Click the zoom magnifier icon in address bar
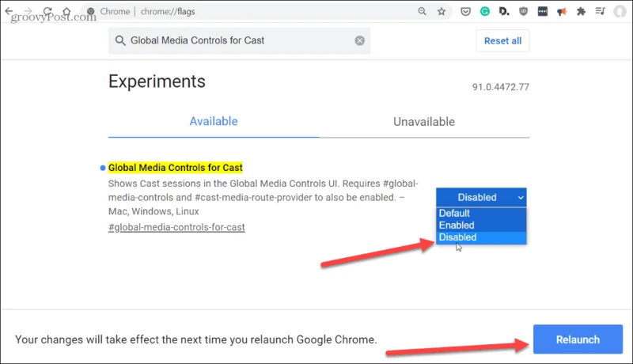 tap(422, 11)
